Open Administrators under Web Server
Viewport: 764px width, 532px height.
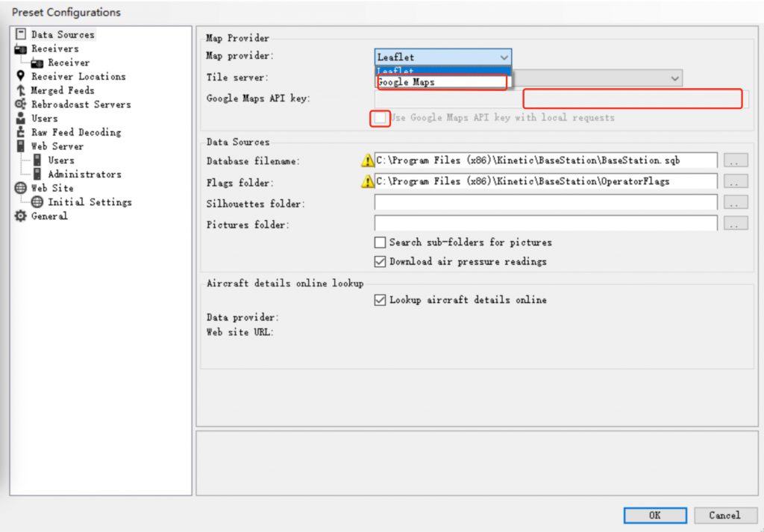point(84,175)
